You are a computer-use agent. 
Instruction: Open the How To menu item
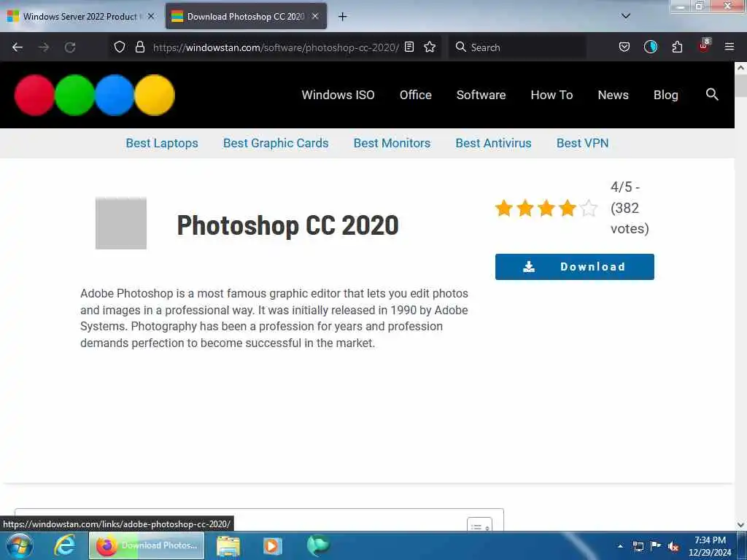[551, 95]
